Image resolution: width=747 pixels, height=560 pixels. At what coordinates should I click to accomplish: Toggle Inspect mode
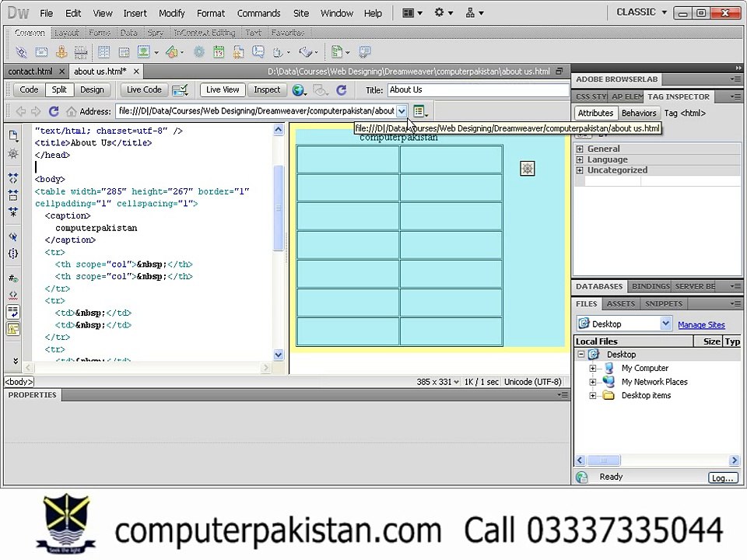267,89
